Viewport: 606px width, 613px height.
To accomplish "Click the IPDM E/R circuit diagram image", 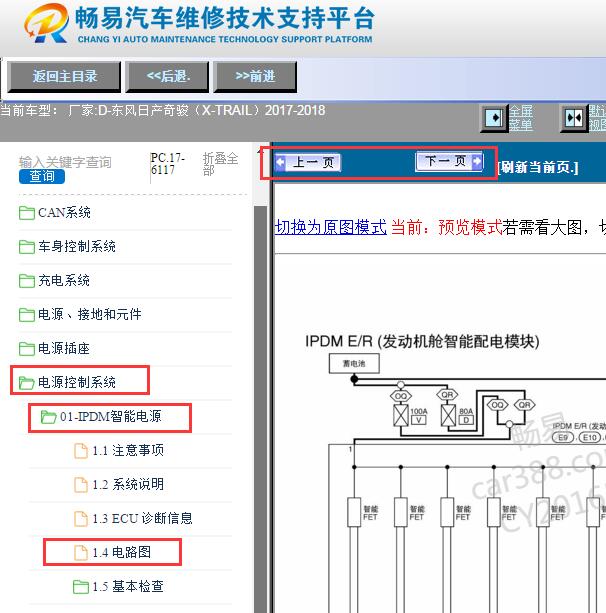I will pyautogui.click(x=455, y=473).
